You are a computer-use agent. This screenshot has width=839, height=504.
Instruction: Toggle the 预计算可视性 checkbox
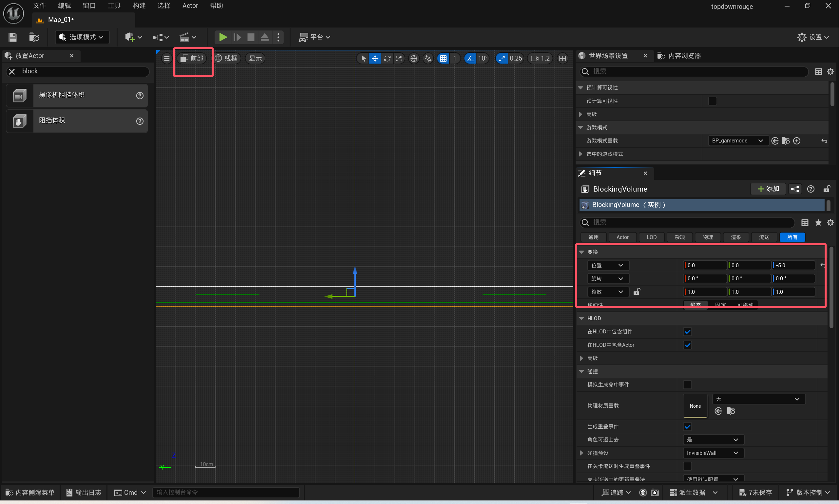coord(713,101)
